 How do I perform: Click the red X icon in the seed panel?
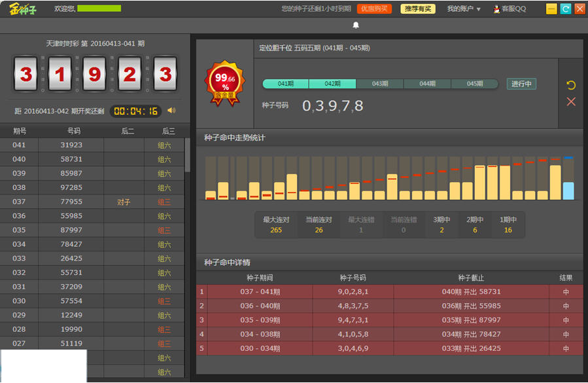pyautogui.click(x=571, y=101)
